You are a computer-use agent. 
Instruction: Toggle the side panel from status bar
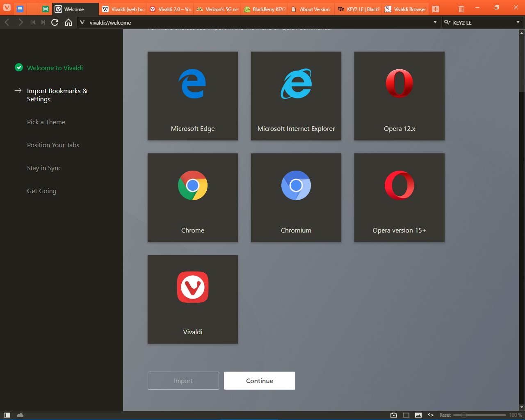coord(7,415)
